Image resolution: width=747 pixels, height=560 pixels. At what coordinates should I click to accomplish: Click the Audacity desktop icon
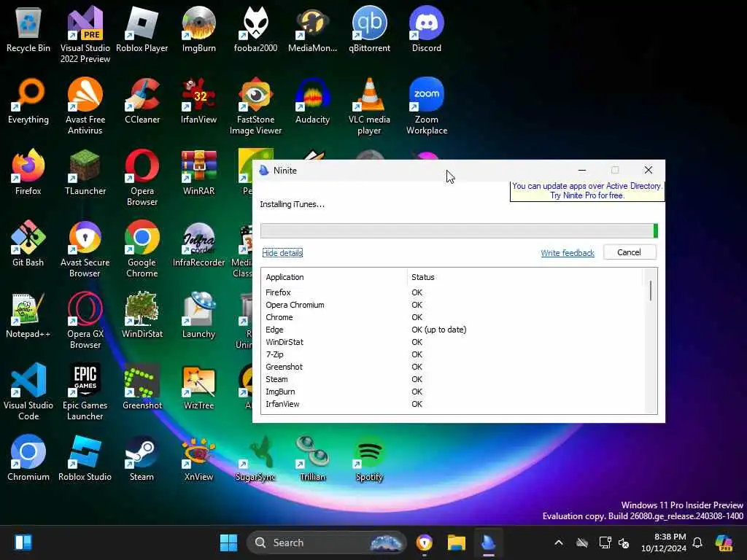click(312, 101)
